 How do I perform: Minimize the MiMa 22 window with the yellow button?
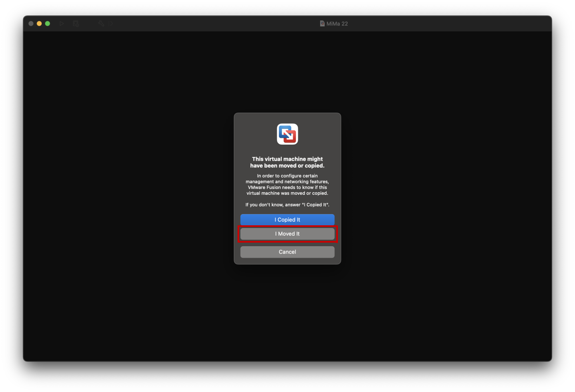pyautogui.click(x=39, y=24)
